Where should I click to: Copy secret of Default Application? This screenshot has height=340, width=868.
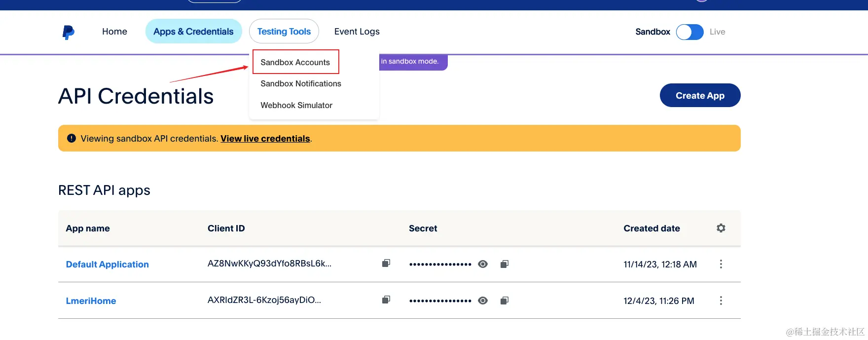pyautogui.click(x=504, y=264)
